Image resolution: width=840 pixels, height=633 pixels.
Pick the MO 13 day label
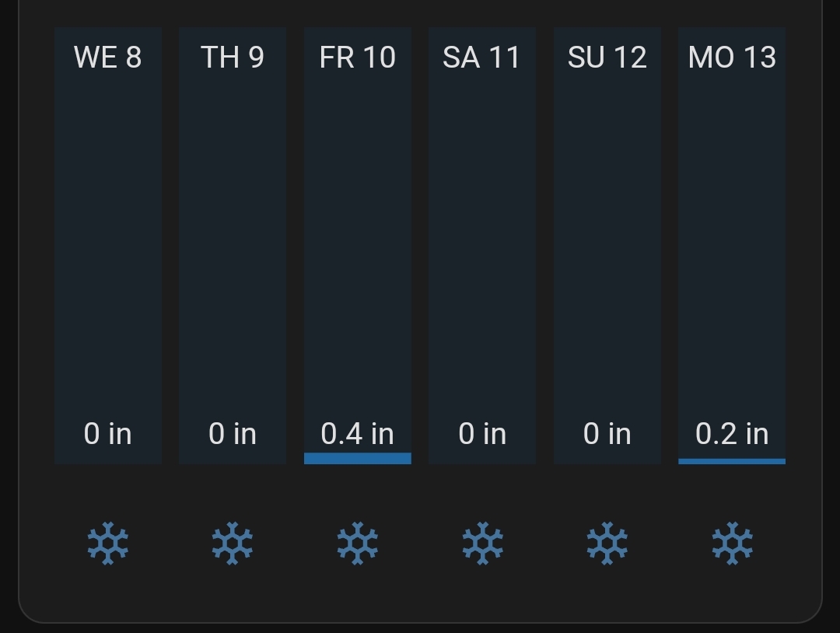click(732, 58)
